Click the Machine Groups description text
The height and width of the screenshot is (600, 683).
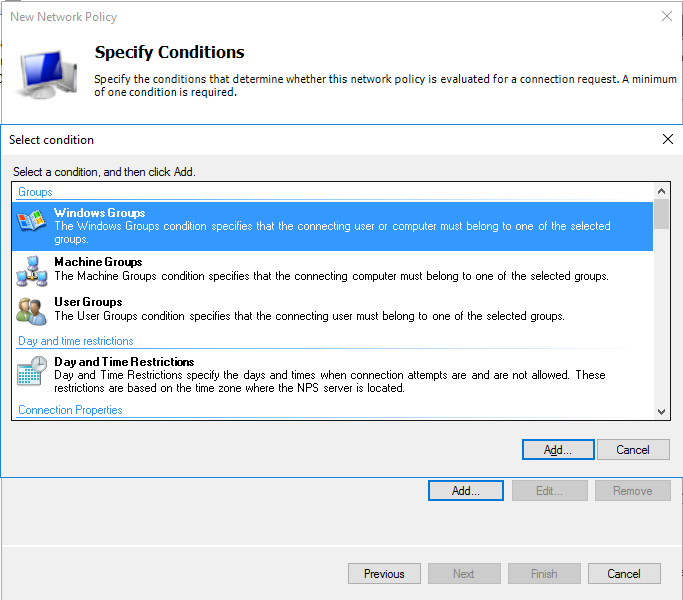pos(331,276)
